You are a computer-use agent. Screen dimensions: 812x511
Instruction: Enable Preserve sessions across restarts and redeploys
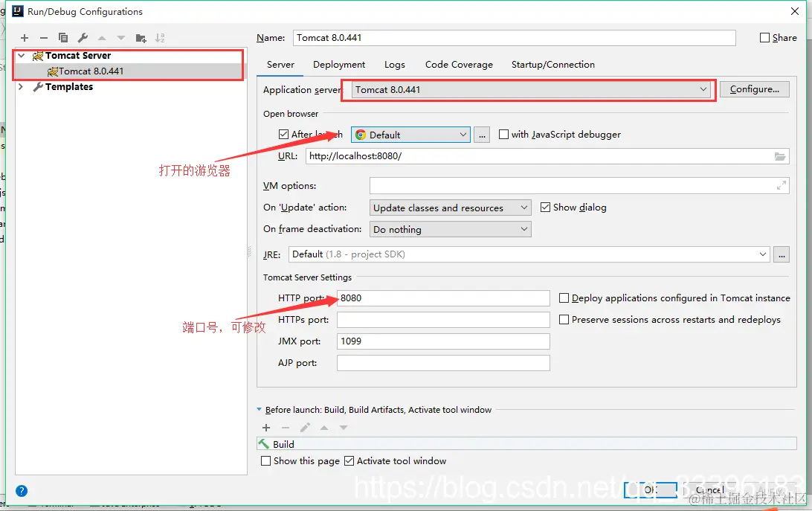(x=564, y=320)
